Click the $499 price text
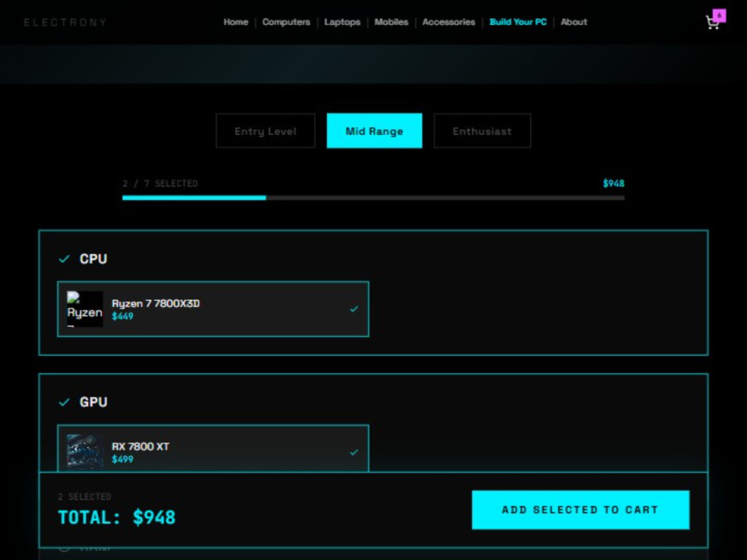 pyautogui.click(x=123, y=459)
